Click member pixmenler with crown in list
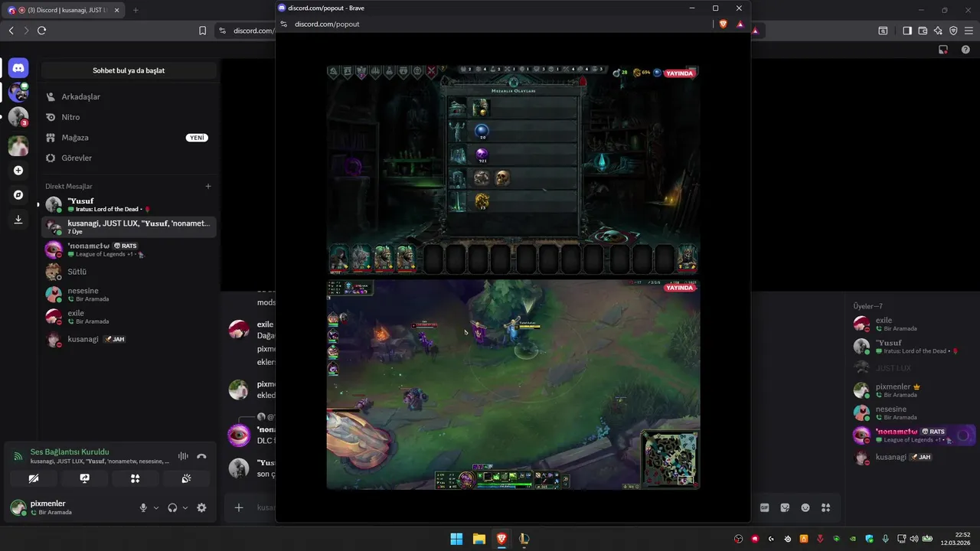 (x=914, y=390)
